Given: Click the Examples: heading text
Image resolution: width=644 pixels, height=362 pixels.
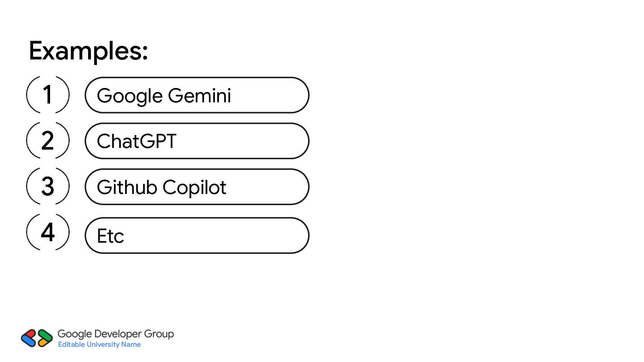Looking at the screenshot, I should [x=88, y=52].
